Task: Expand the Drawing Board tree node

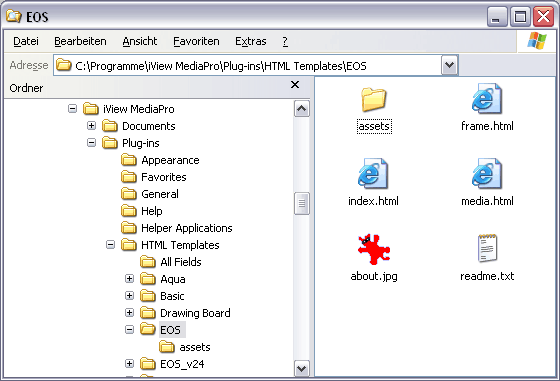Action: pos(129,312)
